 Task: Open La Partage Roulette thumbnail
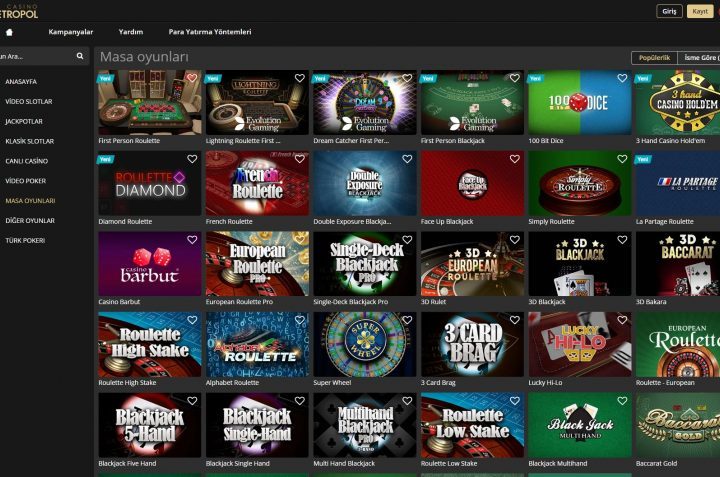click(678, 183)
